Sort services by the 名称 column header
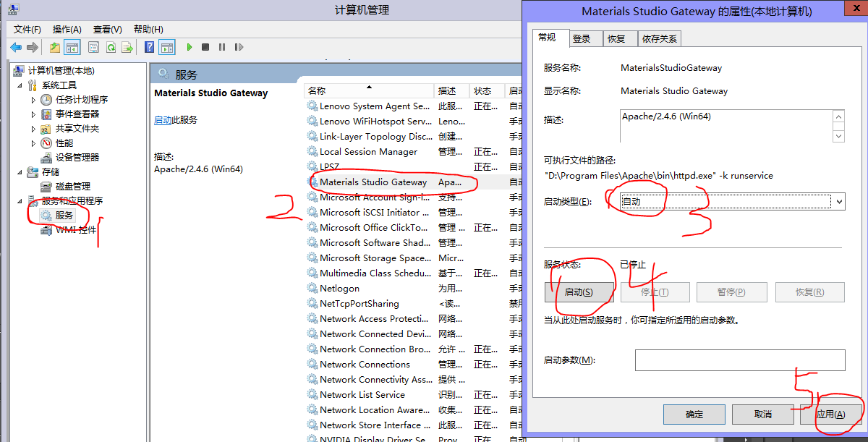Screen dimensions: 868x442 tap(369, 91)
